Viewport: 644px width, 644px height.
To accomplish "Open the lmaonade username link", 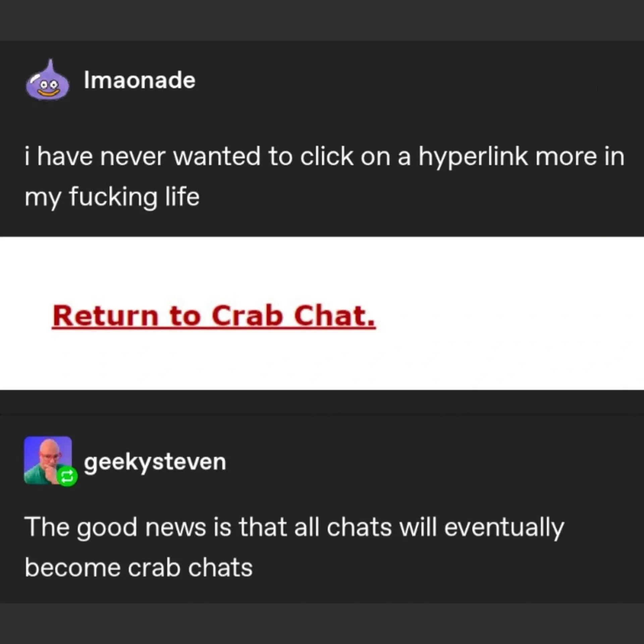I will click(x=140, y=80).
